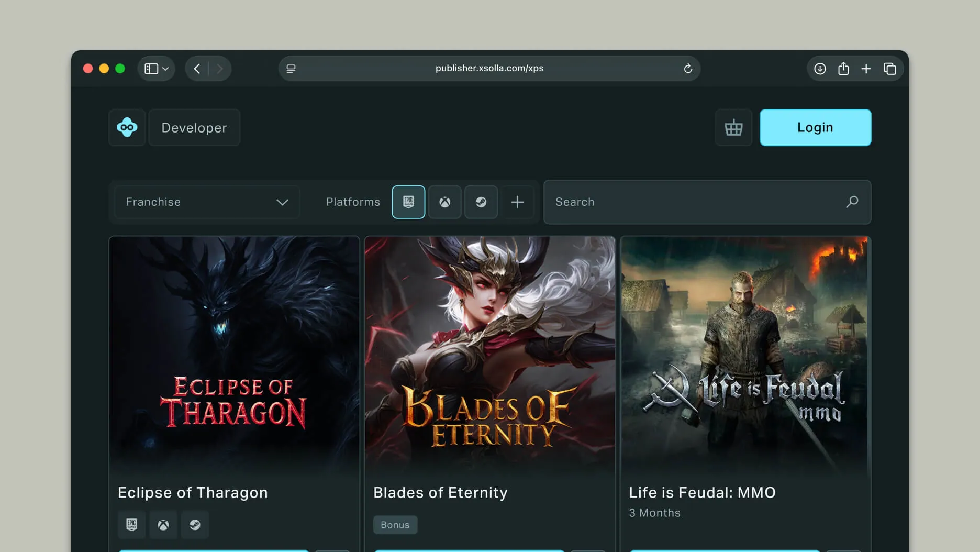Click Epic Games icon on Eclipse of Tharagon card
This screenshot has width=980, height=552.
tap(131, 524)
